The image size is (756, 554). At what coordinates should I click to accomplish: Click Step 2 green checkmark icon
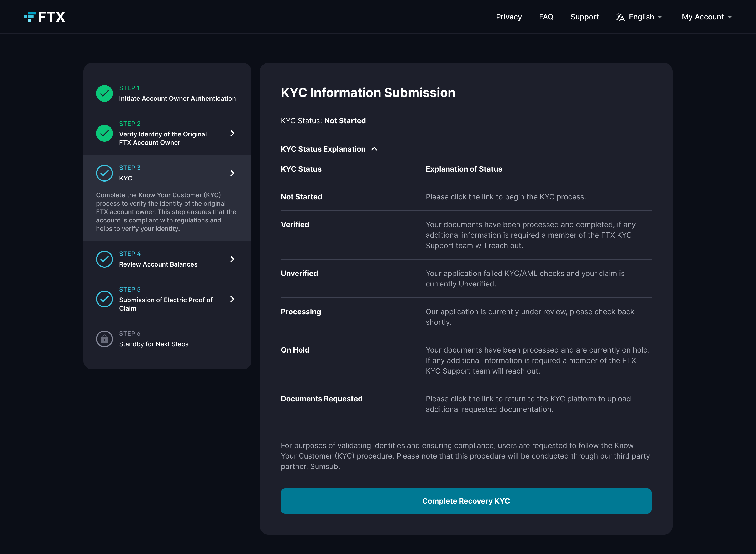pos(104,133)
